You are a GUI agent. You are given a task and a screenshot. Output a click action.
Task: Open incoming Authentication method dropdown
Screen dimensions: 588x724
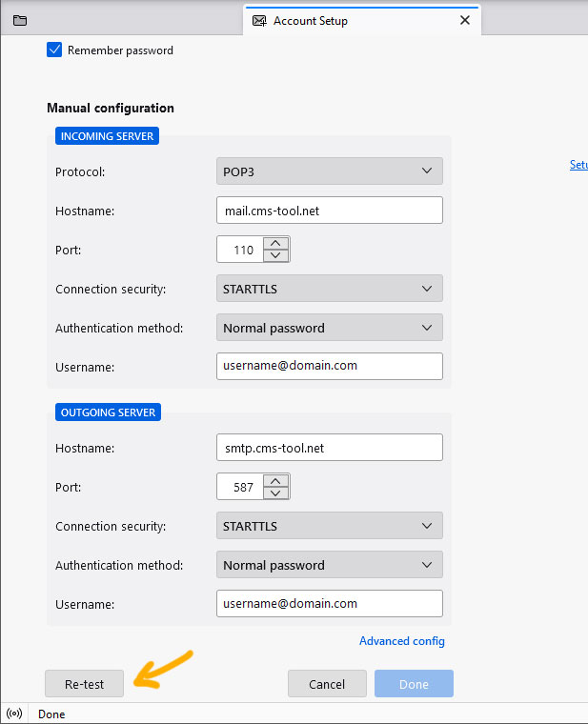(x=329, y=328)
